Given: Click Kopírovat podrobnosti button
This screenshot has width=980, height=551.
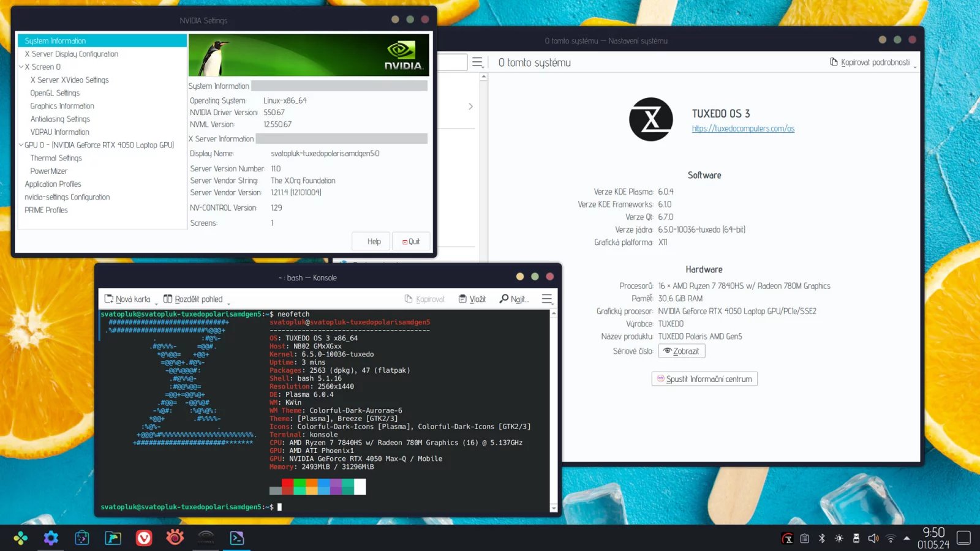Looking at the screenshot, I should click(x=870, y=62).
